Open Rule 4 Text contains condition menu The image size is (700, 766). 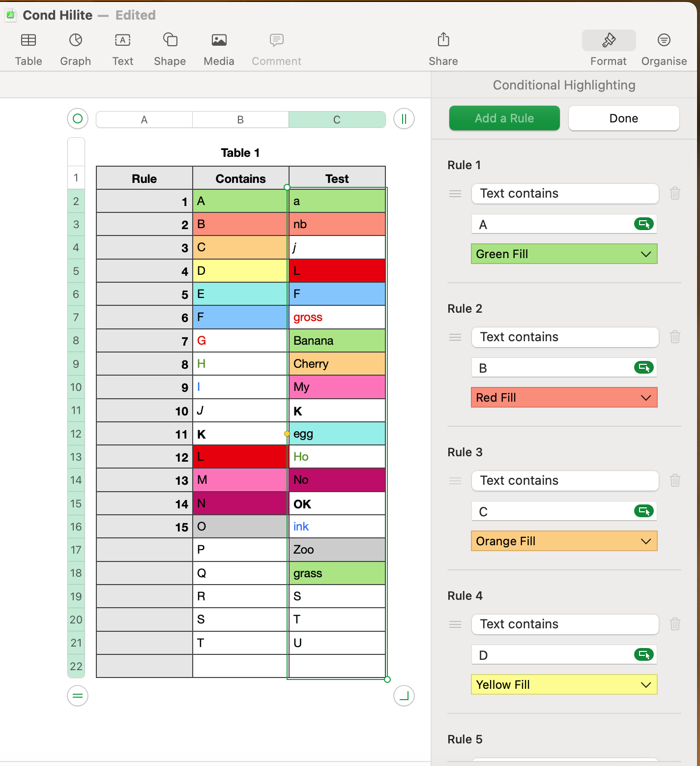tap(565, 624)
